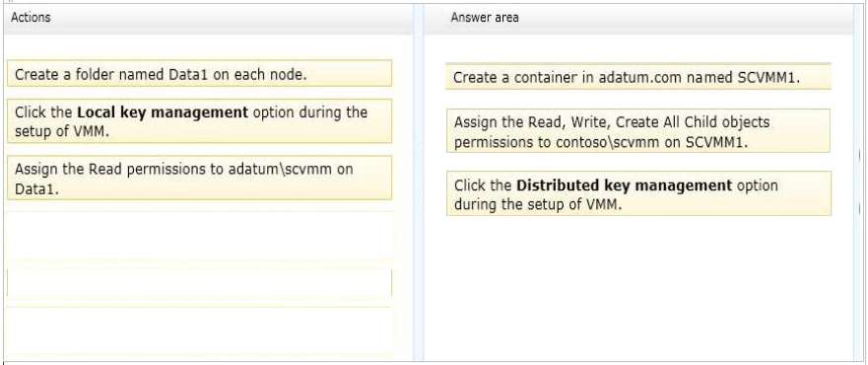Select 'Assign the Read, Write, Create All Child objects' item
Viewport: 868px width, 365px height.
pos(638,131)
